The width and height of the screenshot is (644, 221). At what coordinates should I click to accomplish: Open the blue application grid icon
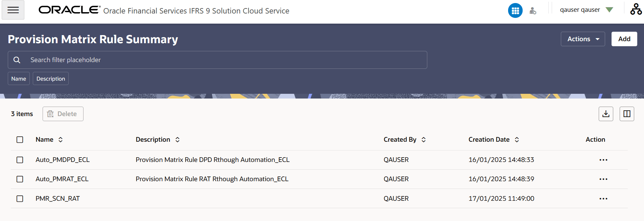pyautogui.click(x=515, y=11)
